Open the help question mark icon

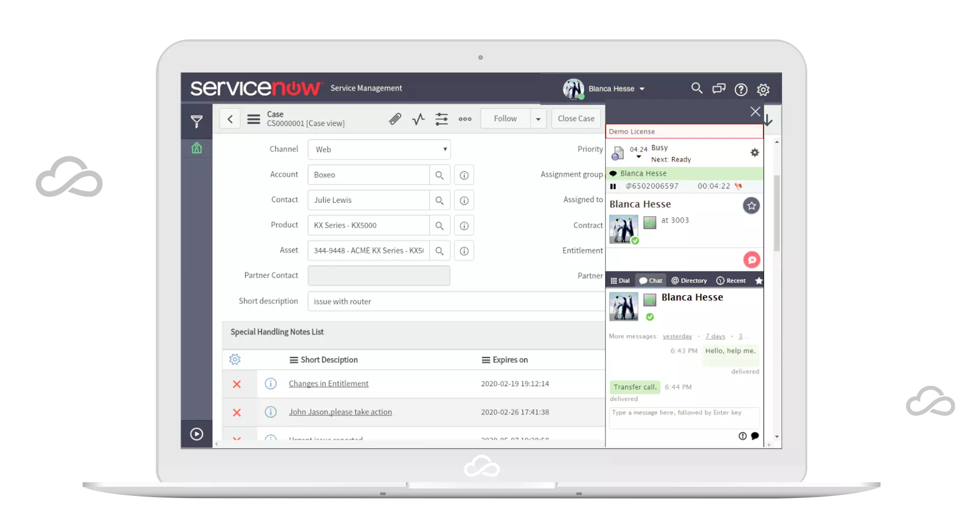741,90
